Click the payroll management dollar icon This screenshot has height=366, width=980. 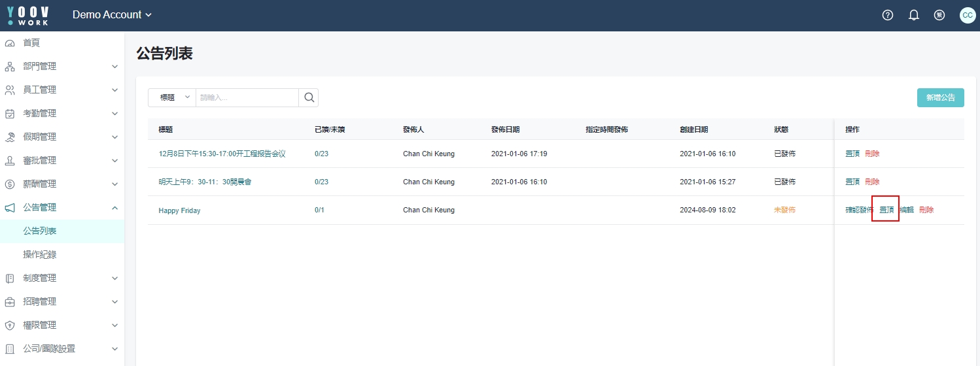[x=10, y=184]
